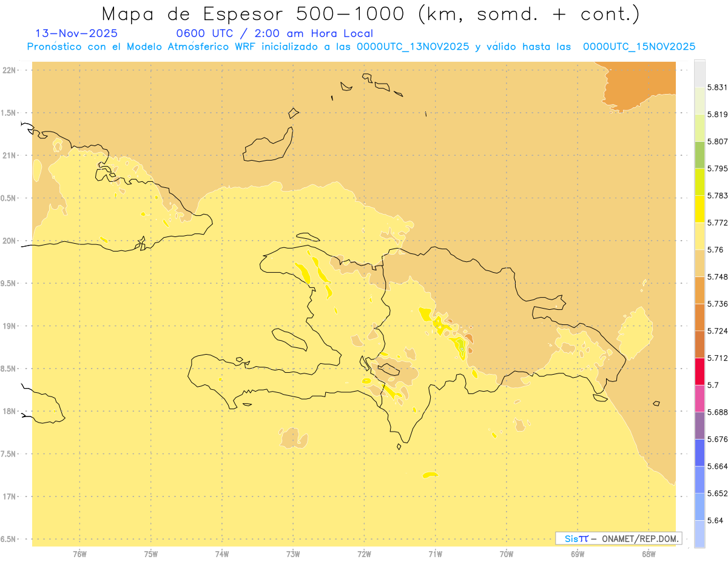728x562 pixels.
Task: Click the "75W" longitude label
Action: (x=150, y=554)
